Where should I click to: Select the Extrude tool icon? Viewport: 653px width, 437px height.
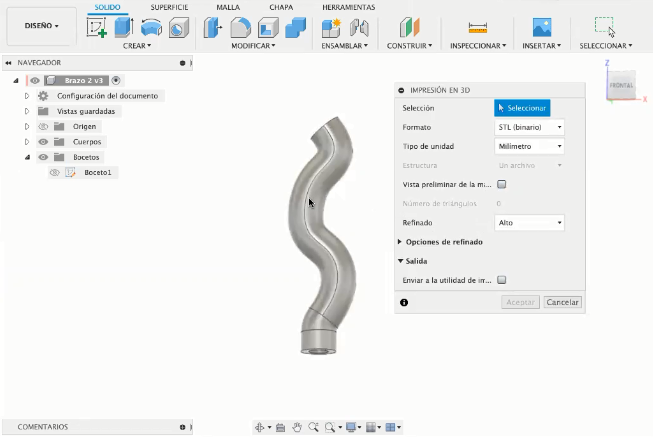tap(124, 27)
